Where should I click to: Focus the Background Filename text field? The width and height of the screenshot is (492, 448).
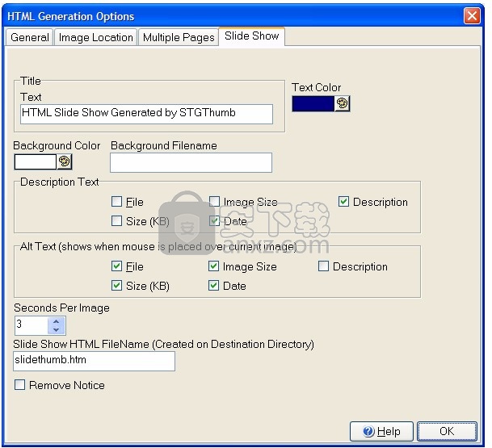[191, 162]
